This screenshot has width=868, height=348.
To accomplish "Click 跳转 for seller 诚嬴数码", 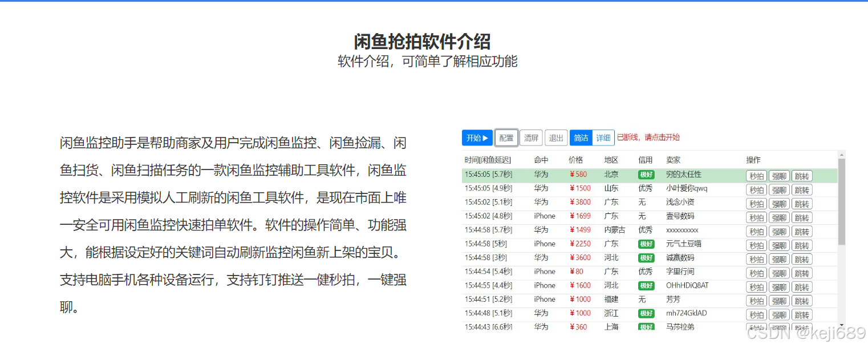I will [802, 259].
